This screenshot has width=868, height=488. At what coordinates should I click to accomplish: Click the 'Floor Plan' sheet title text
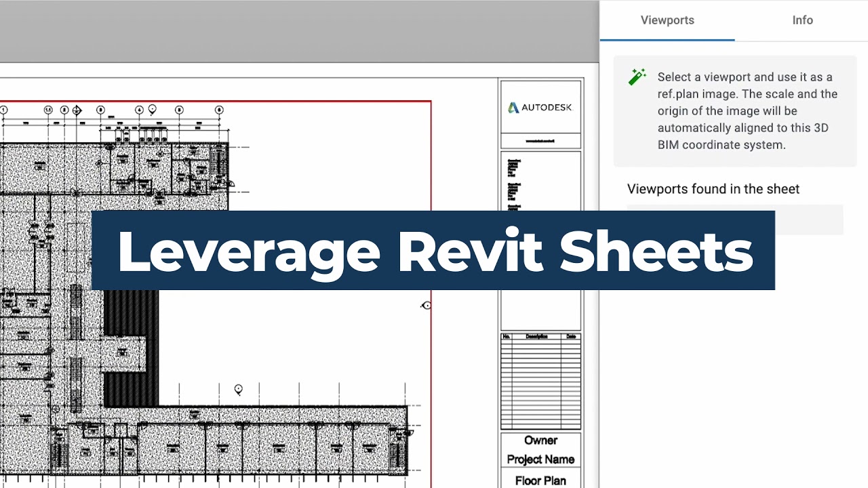pyautogui.click(x=541, y=481)
